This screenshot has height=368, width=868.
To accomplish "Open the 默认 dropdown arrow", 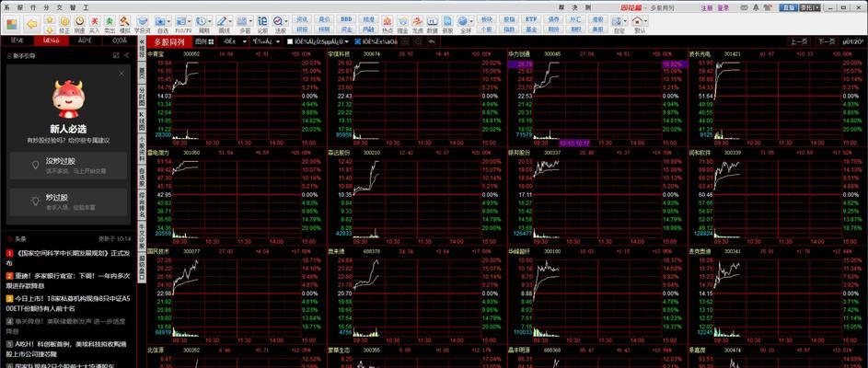I will [x=646, y=20].
